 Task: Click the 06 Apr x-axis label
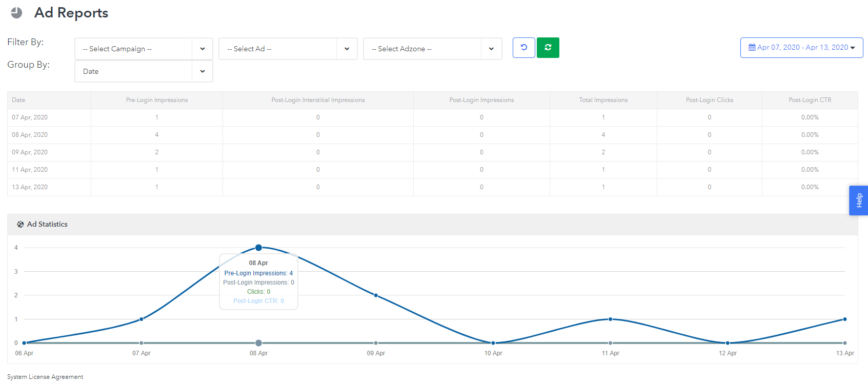[x=24, y=353]
